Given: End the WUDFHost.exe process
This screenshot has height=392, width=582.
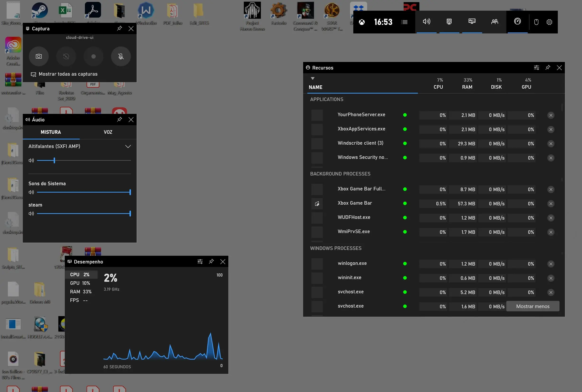Looking at the screenshot, I should pos(551,218).
